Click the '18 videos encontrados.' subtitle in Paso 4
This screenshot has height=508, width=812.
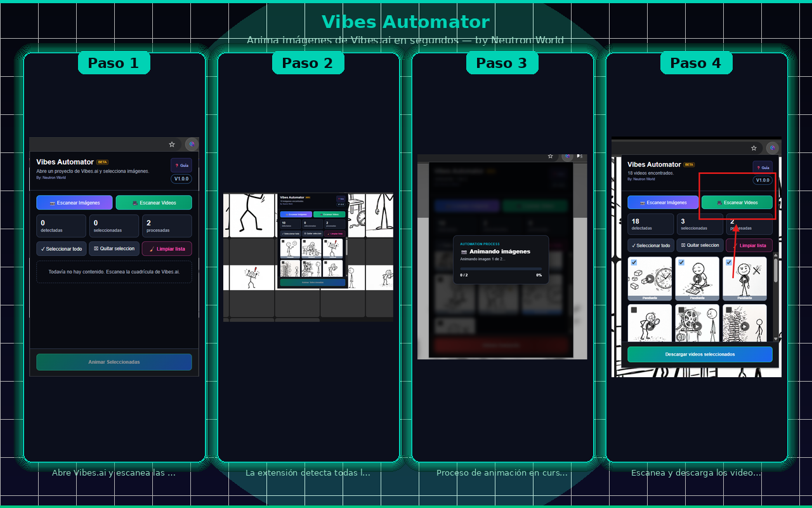click(x=650, y=173)
